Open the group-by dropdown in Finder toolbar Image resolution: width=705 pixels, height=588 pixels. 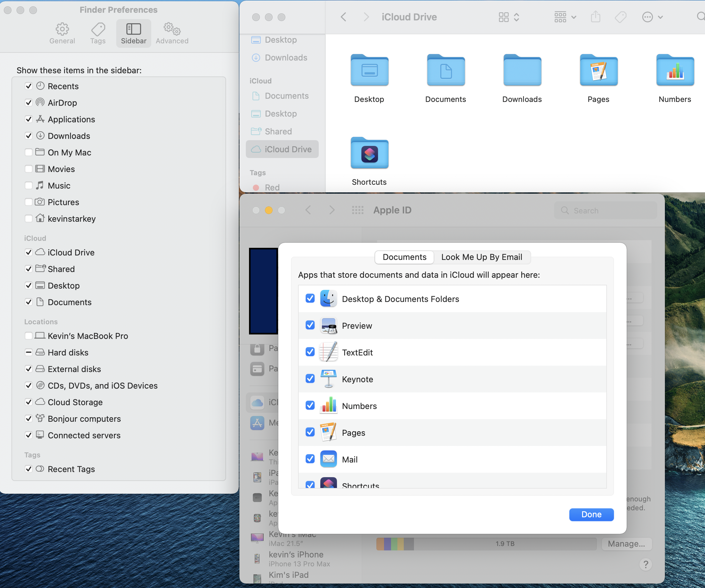tap(565, 17)
